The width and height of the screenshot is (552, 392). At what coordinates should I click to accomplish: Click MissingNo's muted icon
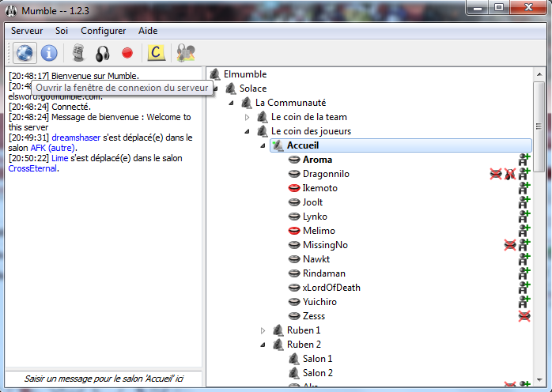point(510,245)
